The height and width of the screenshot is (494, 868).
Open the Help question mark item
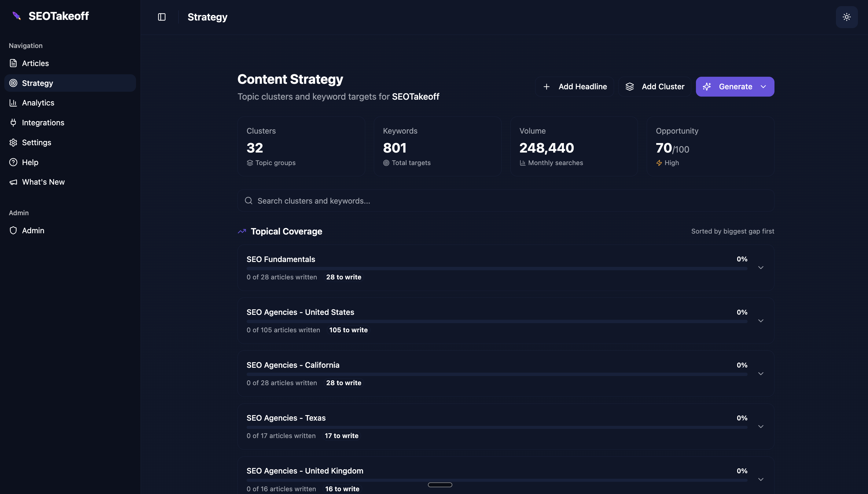[x=13, y=162]
